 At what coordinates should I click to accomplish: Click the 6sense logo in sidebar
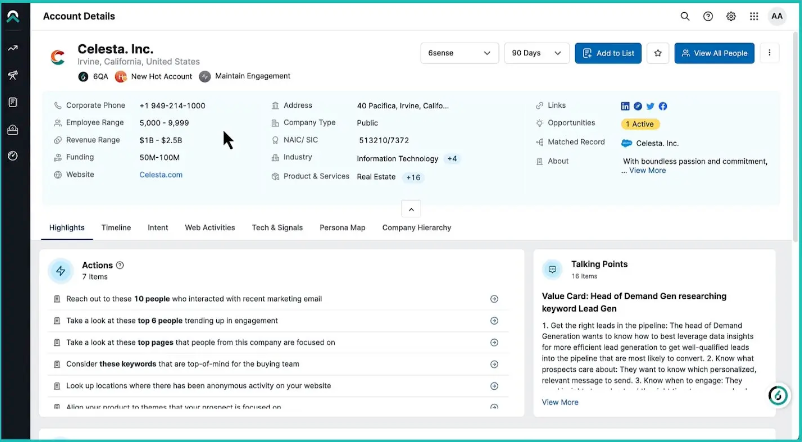click(13, 16)
